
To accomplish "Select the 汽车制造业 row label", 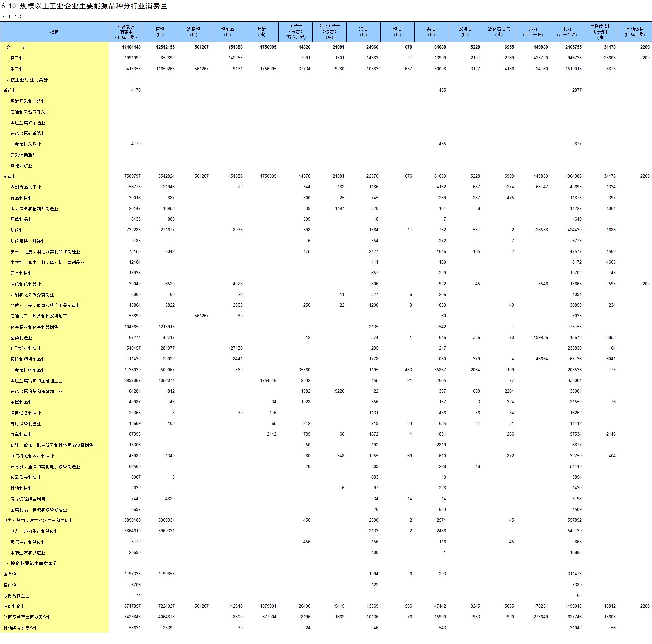I will click(21, 434).
